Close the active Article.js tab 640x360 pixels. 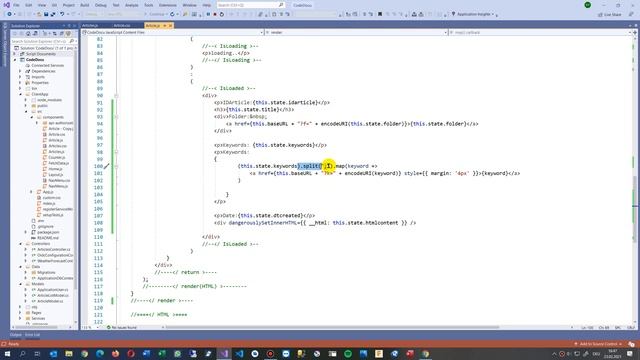(171, 26)
